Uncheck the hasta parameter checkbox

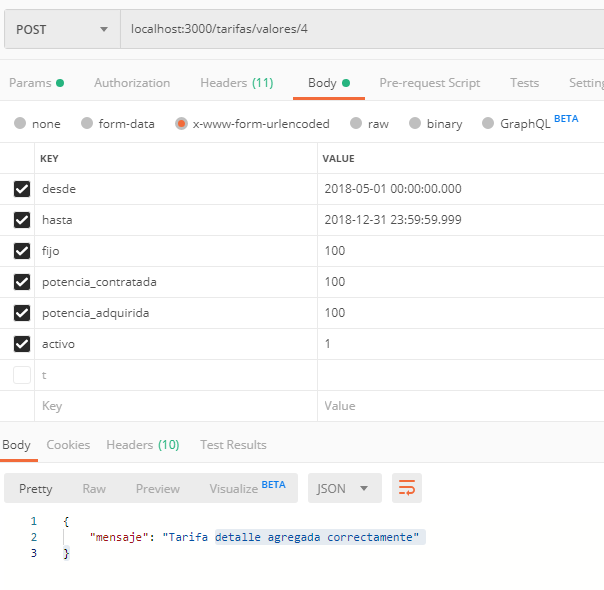click(x=22, y=220)
